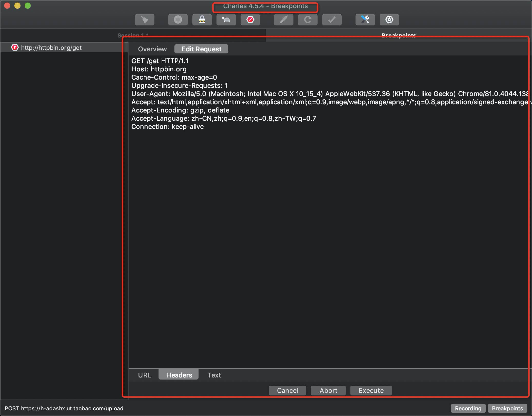Switch to the Breakpoints tab
The width and height of the screenshot is (532, 416).
(x=399, y=35)
